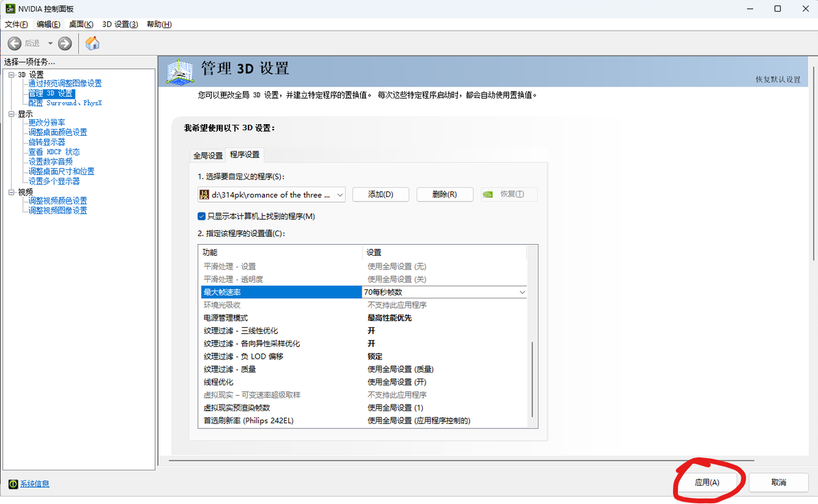The width and height of the screenshot is (818, 504).
Task: Open the program selection combo box
Action: coord(271,195)
